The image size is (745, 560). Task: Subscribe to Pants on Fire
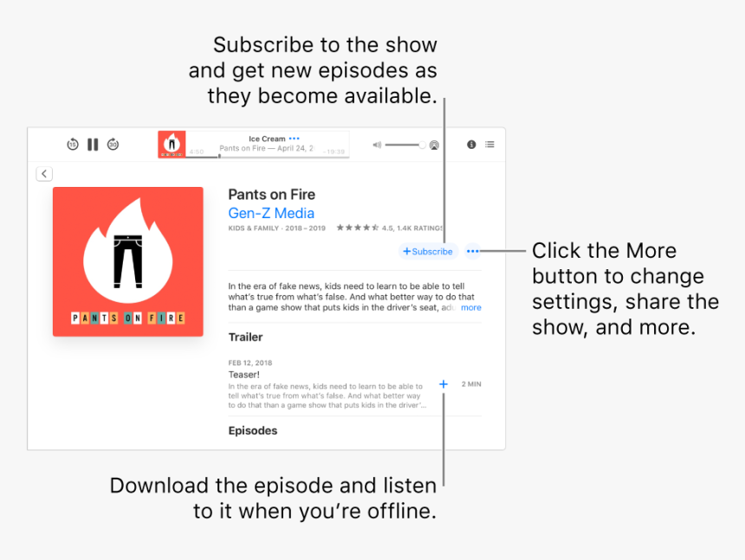click(428, 252)
